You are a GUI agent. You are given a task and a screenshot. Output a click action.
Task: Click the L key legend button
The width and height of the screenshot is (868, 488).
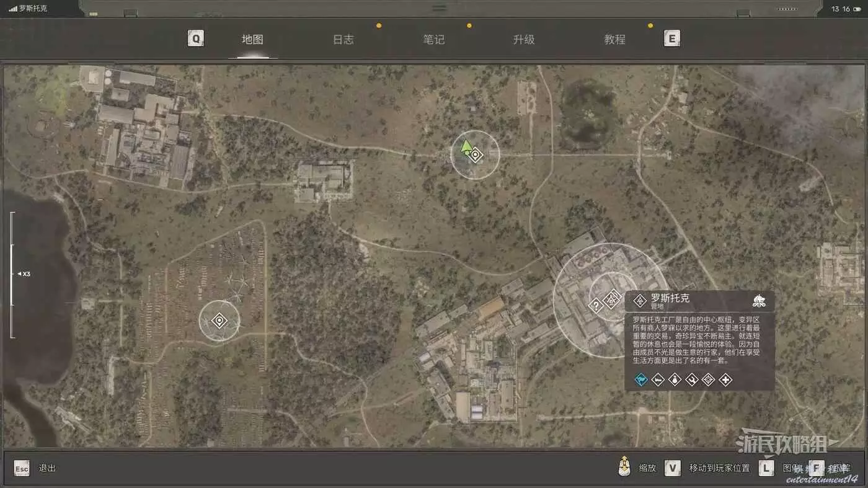766,468
